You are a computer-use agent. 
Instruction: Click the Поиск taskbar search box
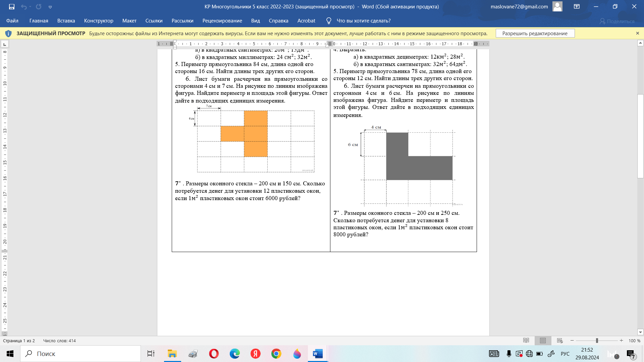click(80, 354)
